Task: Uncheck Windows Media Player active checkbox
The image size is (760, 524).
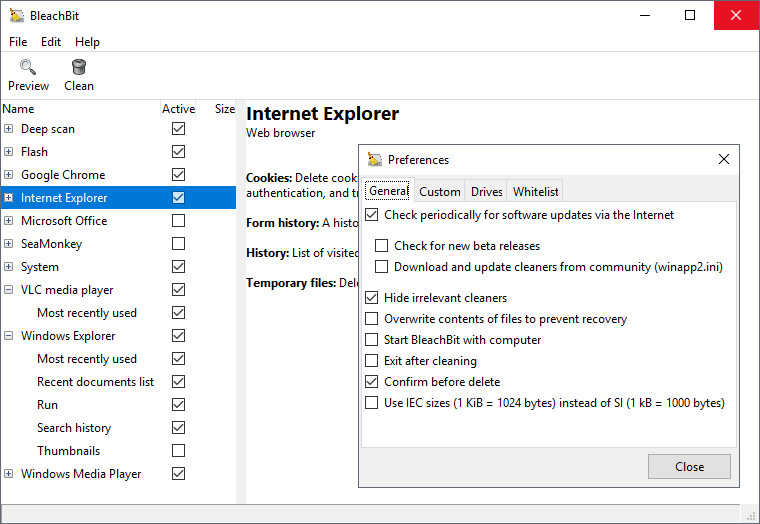Action: (x=178, y=474)
